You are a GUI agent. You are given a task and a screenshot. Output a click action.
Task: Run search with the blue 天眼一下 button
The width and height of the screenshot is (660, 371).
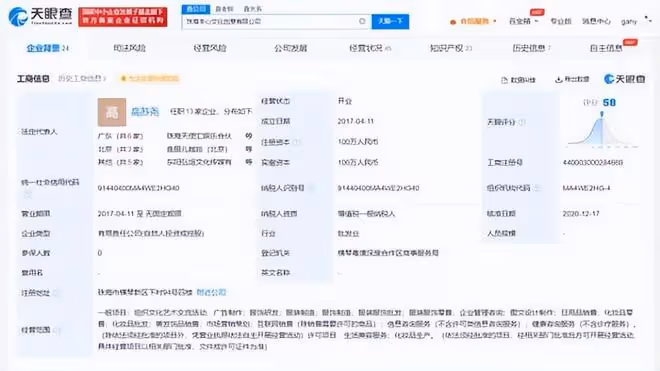pyautogui.click(x=390, y=21)
